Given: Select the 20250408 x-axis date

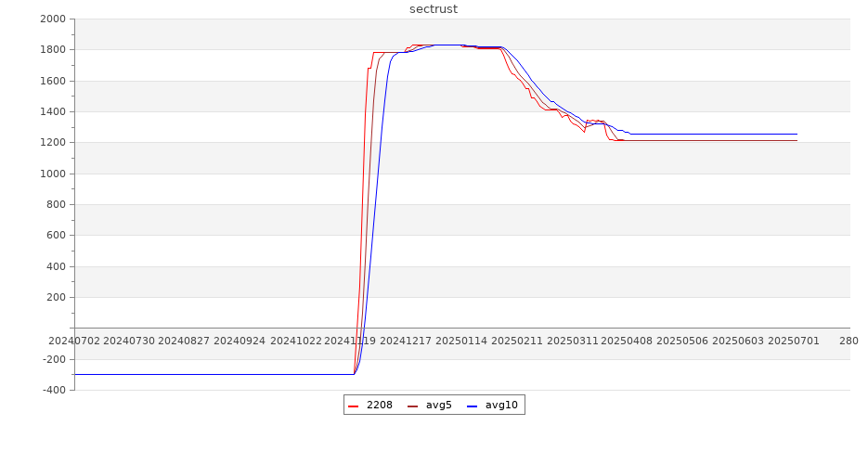Looking at the screenshot, I should pyautogui.click(x=627, y=341).
